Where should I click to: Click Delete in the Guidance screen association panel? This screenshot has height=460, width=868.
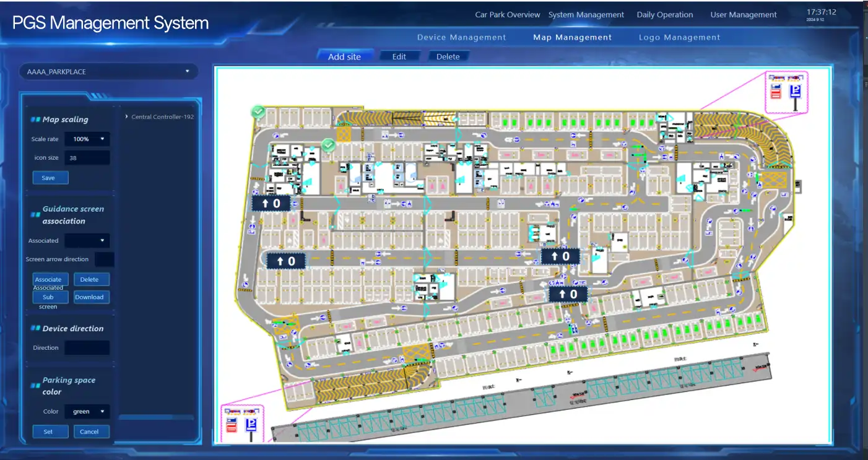(x=92, y=279)
